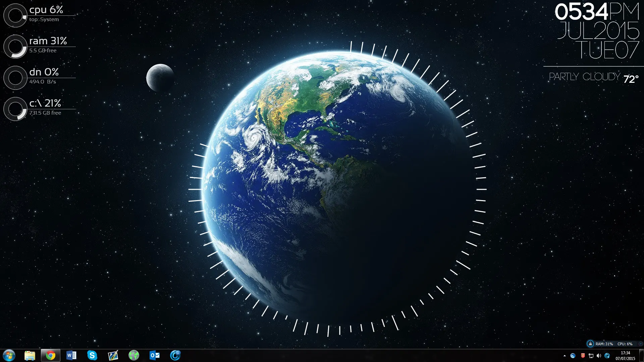Click the plus button on the RAM/CPU widget

point(641,344)
